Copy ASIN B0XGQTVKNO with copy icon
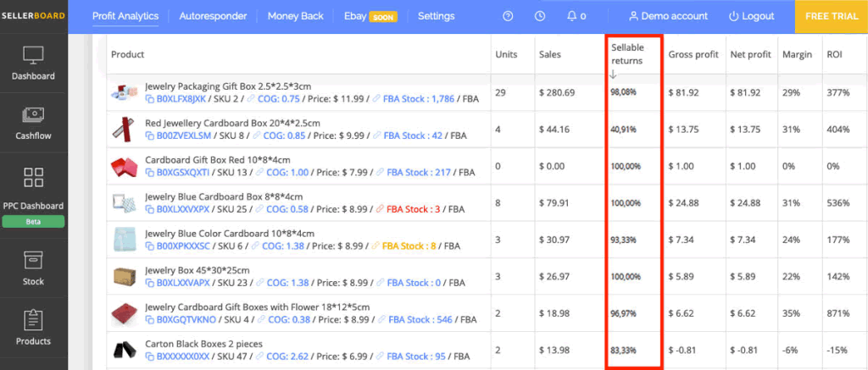The width and height of the screenshot is (868, 370). tap(149, 320)
